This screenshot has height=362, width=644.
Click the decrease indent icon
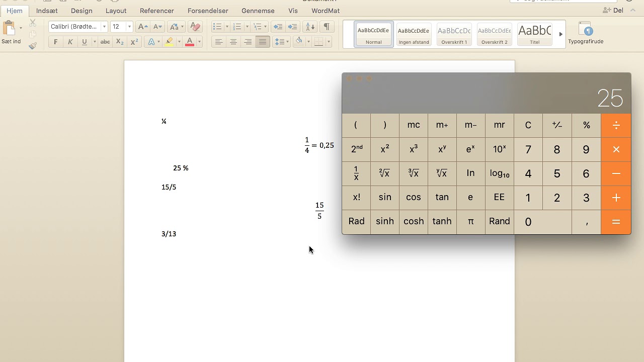pyautogui.click(x=278, y=27)
